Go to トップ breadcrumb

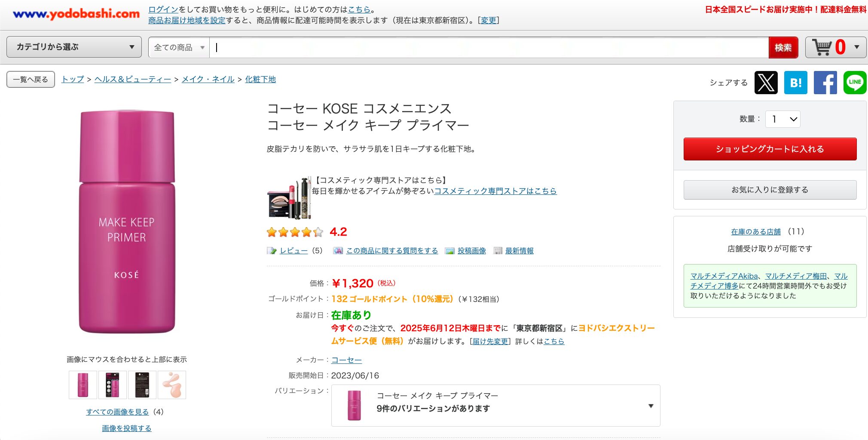pos(73,79)
